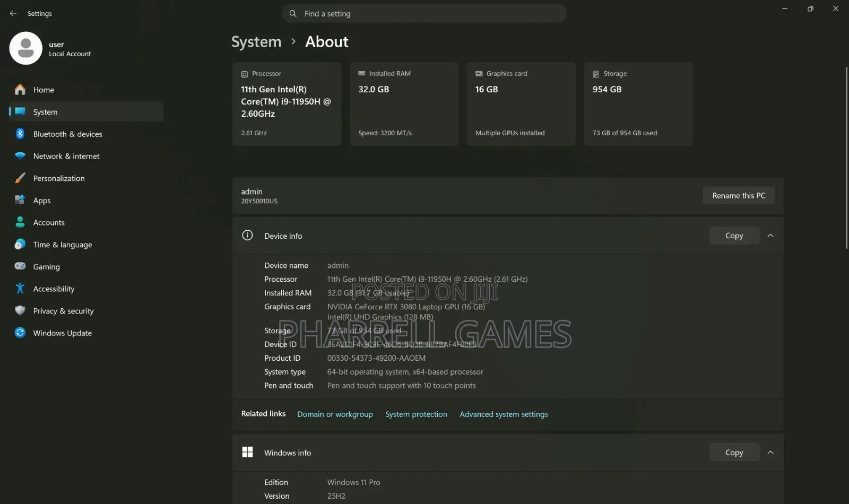This screenshot has height=504, width=849.
Task: Open the Graphics card summary card
Action: tap(521, 104)
